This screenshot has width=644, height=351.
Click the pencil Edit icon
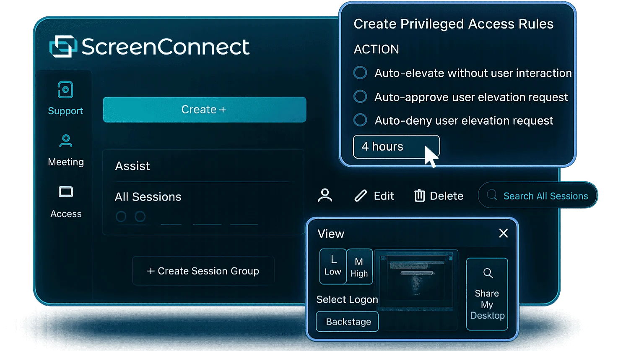(x=361, y=196)
